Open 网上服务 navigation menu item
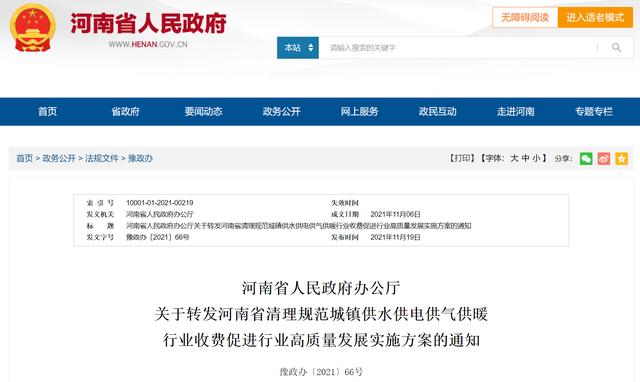 coord(360,111)
